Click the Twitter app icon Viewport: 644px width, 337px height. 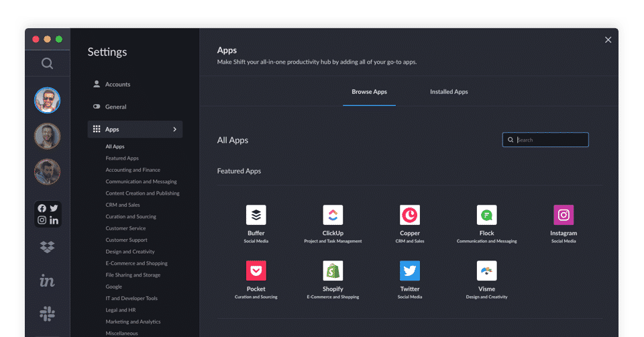[x=409, y=271]
